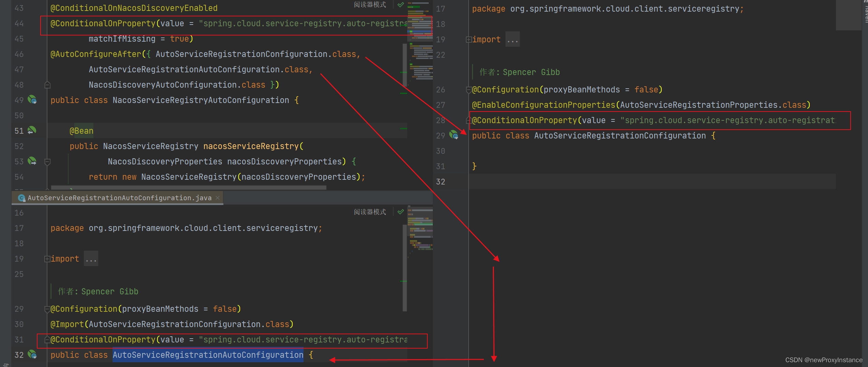Toggle reader mode in the bottom editor
868x367 pixels.
tap(370, 212)
